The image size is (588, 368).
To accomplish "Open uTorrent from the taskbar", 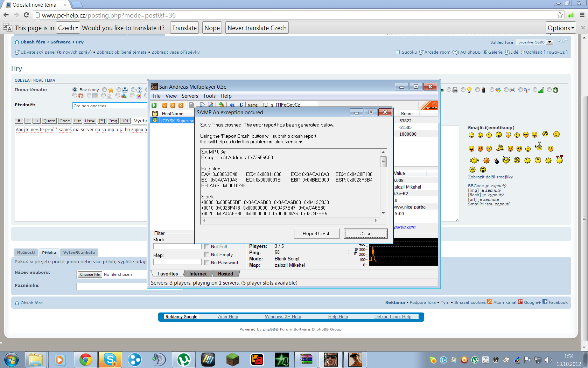I will tap(183, 360).
